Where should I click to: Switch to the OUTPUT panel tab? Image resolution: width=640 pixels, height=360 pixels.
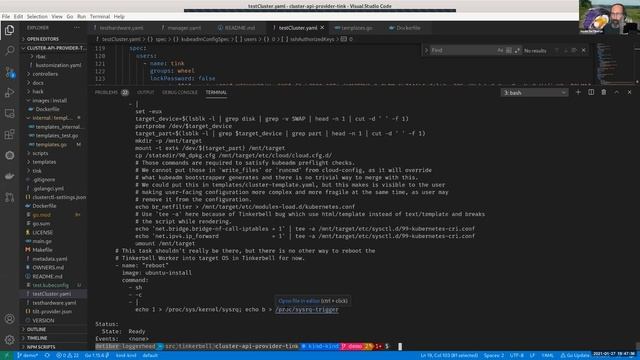coord(145,93)
